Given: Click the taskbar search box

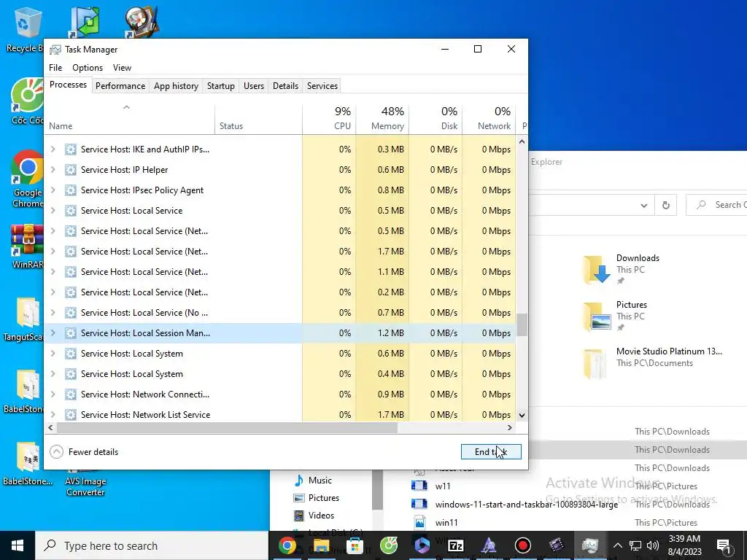Looking at the screenshot, I should point(152,545).
